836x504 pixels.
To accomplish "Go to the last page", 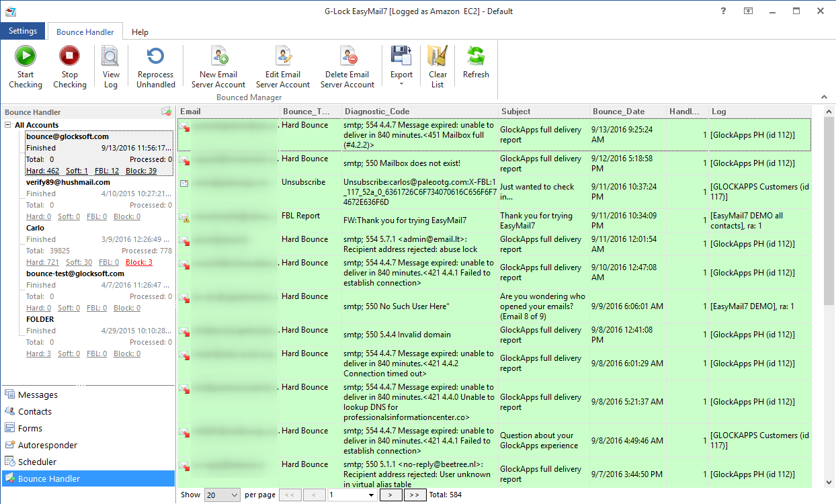I will tap(415, 495).
